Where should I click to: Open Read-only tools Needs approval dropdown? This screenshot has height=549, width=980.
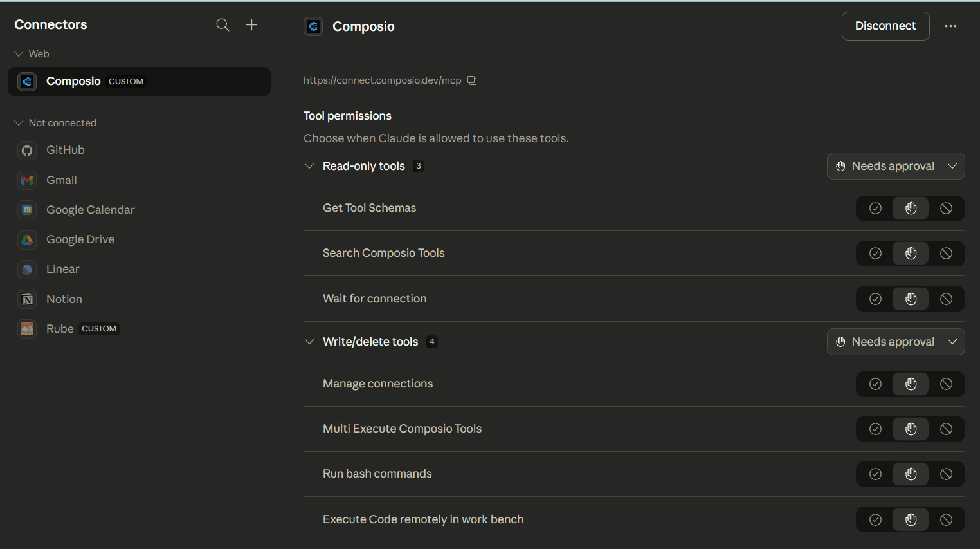(x=895, y=166)
